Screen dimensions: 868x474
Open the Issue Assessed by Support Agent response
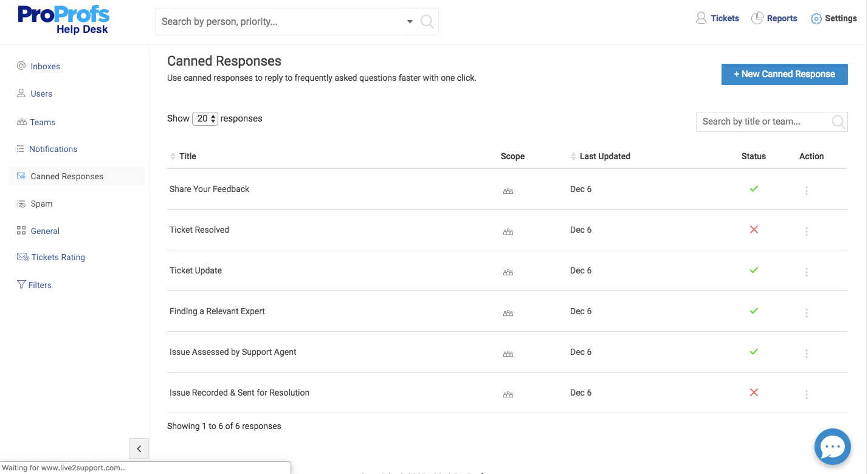click(233, 352)
